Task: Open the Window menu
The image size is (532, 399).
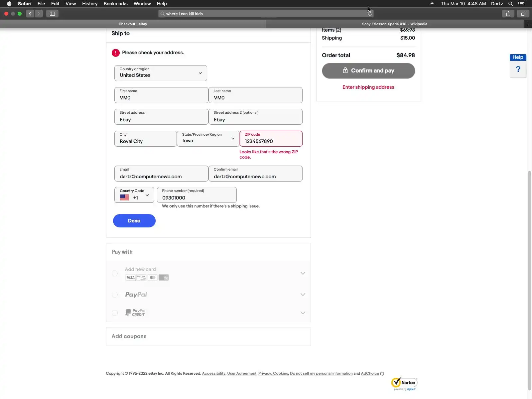Action: 142,4
